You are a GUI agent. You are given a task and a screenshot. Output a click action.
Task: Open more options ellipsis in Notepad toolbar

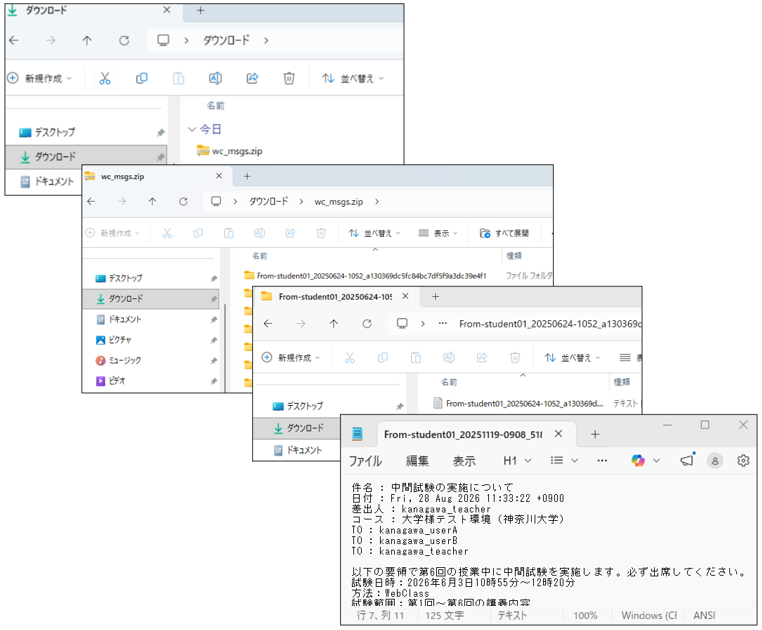tap(602, 460)
